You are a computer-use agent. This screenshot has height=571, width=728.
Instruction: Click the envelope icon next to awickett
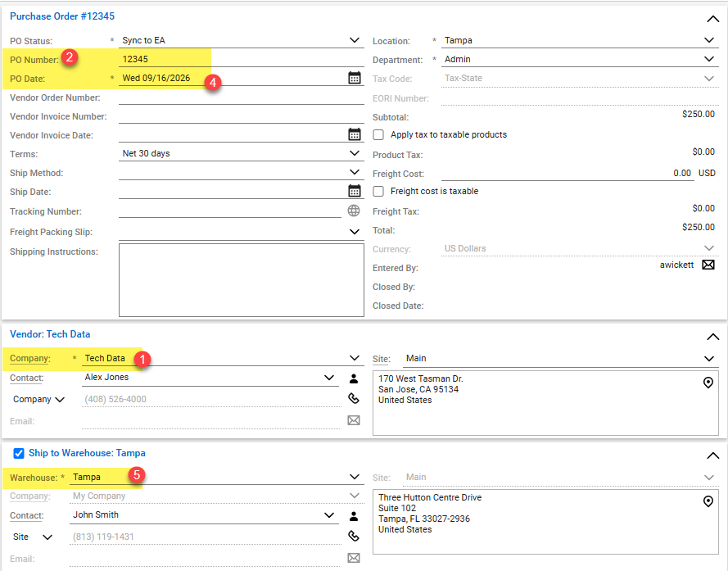tap(708, 265)
